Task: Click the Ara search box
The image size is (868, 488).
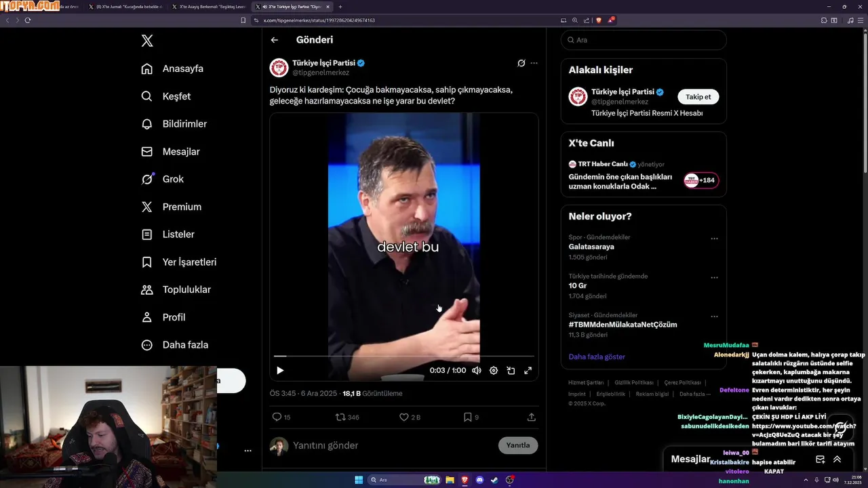Action: coord(644,40)
